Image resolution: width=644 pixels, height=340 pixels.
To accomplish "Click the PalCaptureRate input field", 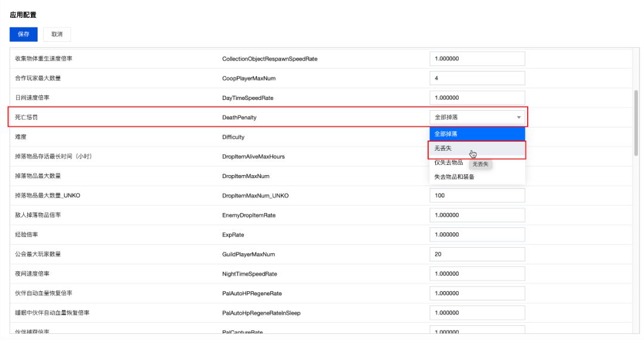I will point(476,330).
